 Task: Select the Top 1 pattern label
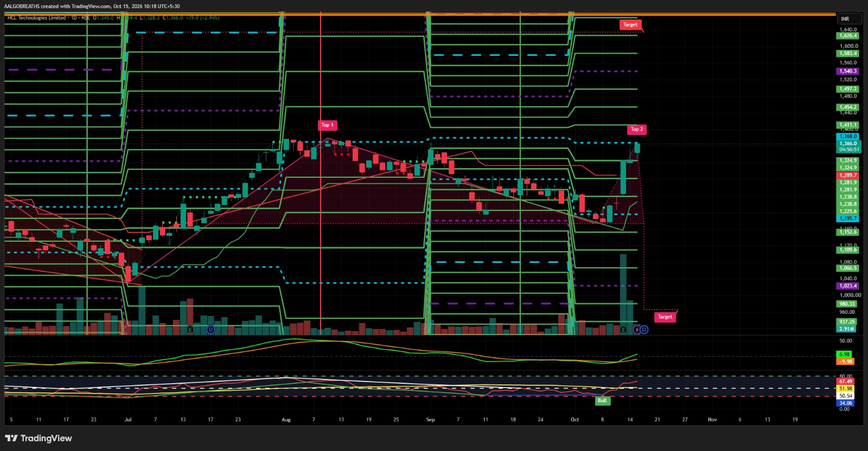327,125
